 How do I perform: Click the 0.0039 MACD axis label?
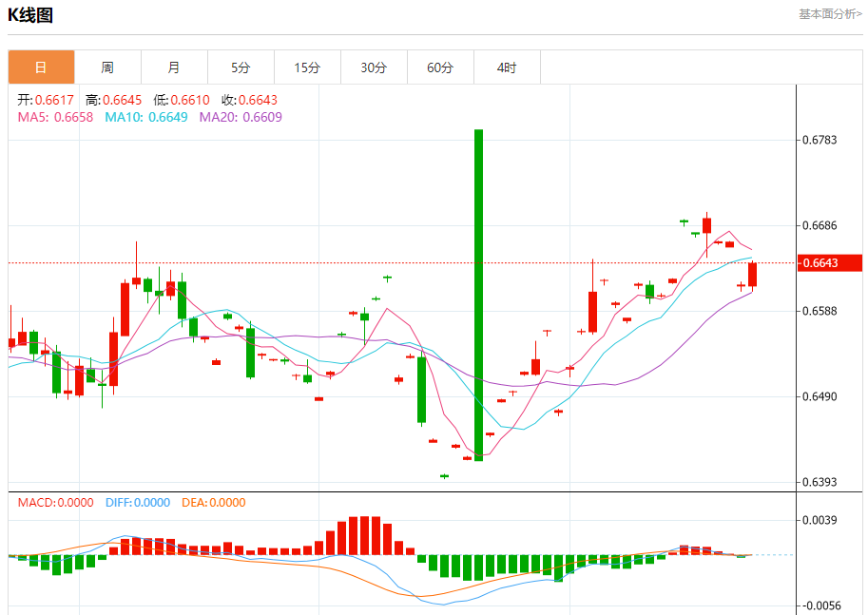point(820,520)
